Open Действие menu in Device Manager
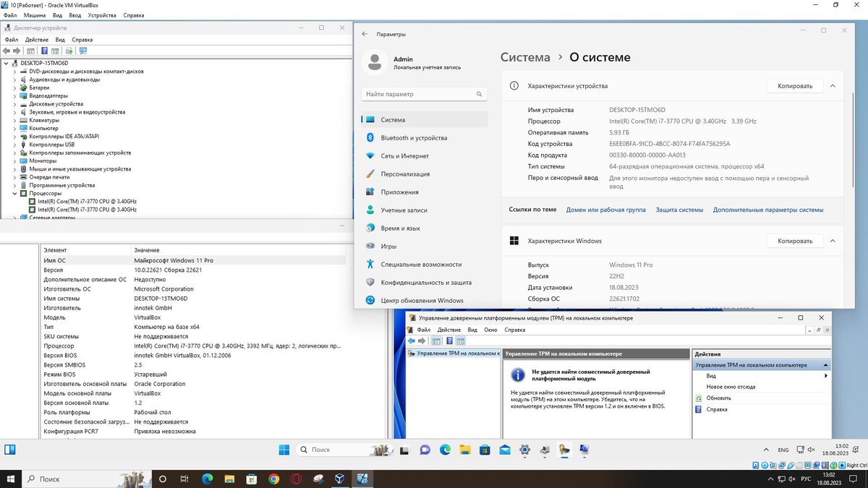This screenshot has width=868, height=488. [37, 40]
